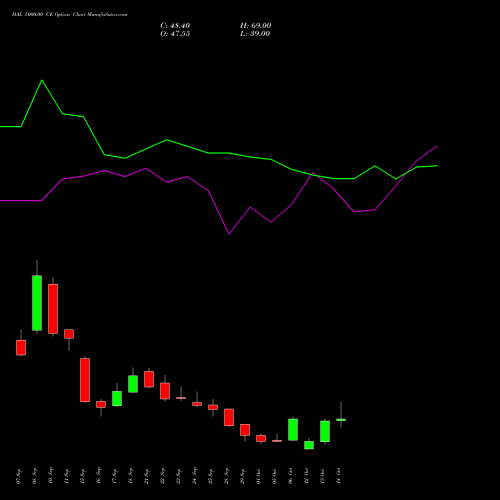Viewport: 500px width, 500px height.
Task: Select the 01 Oct date label
Action: (259, 476)
